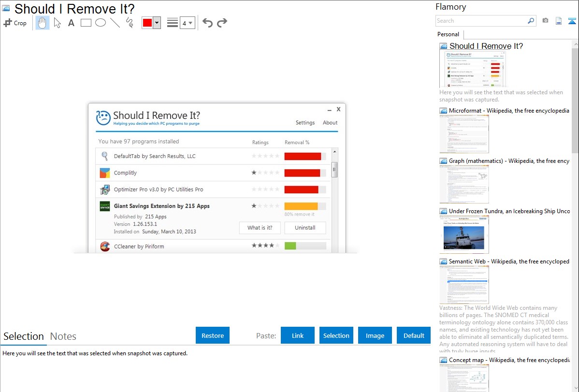Switch to the Notes tab
This screenshot has height=392, width=579.
63,336
